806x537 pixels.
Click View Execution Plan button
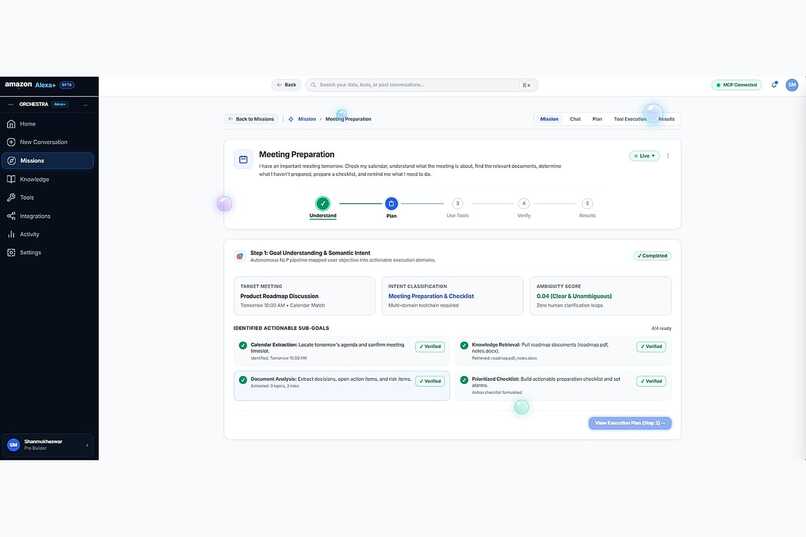coord(630,423)
